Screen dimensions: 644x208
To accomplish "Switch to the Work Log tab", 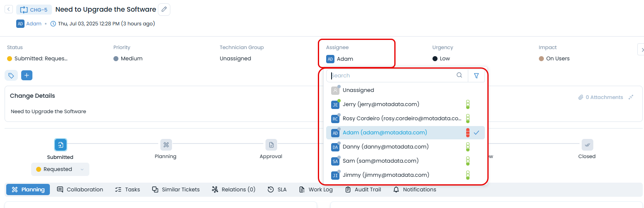I will tap(316, 190).
